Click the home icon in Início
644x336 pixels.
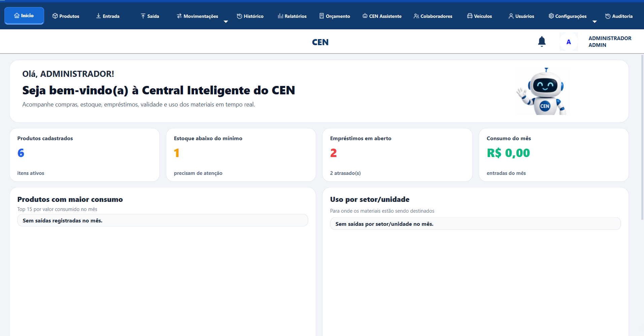(17, 16)
